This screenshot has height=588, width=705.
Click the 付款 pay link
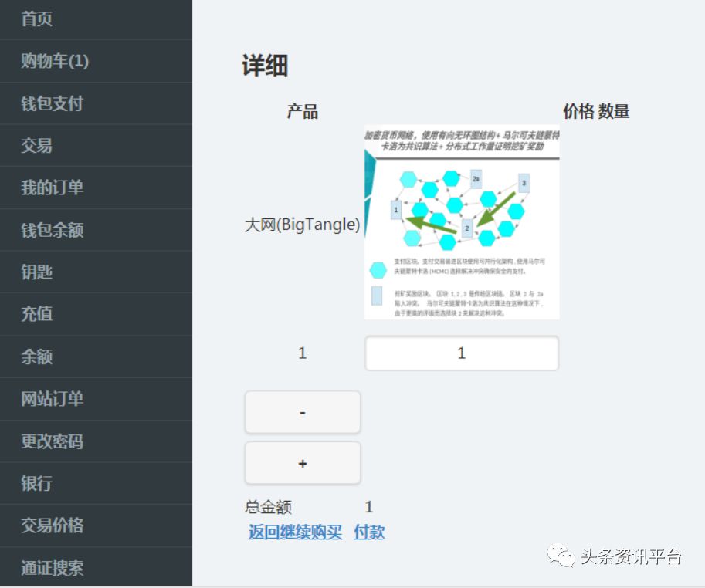(x=369, y=532)
